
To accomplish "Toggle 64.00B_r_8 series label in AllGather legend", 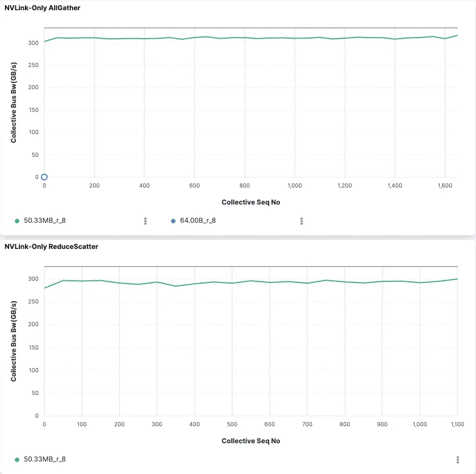I will point(198,221).
